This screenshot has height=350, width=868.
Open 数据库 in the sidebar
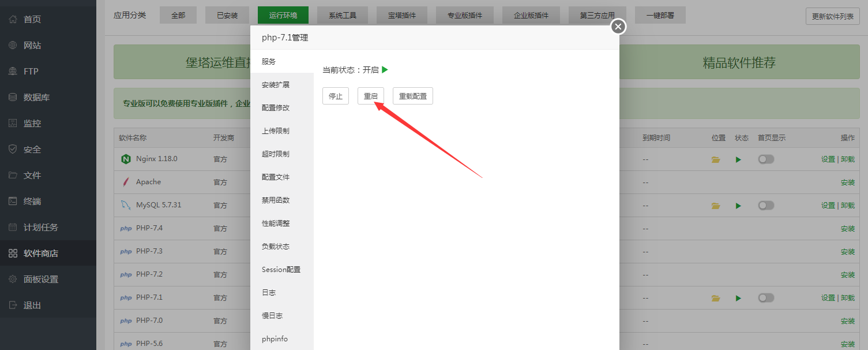[48, 97]
